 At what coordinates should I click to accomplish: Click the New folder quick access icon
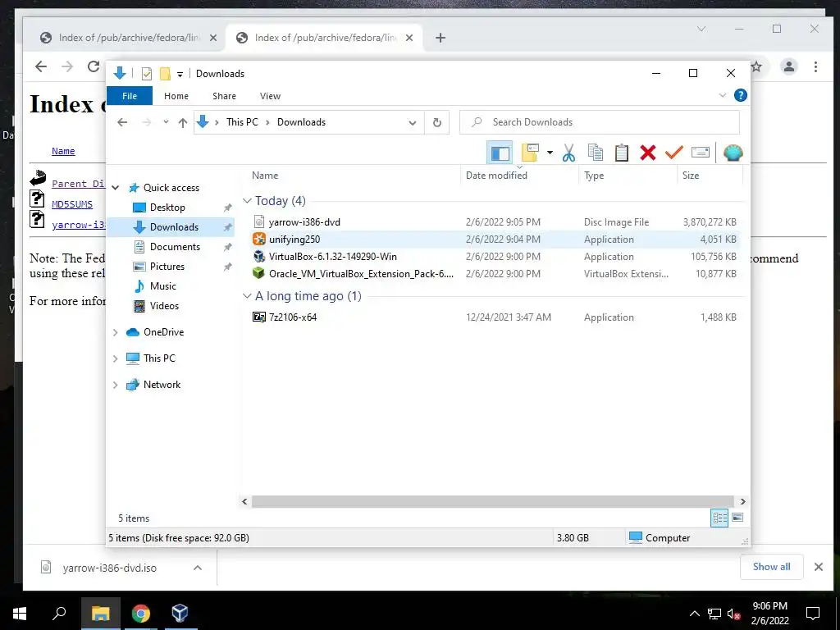(165, 74)
